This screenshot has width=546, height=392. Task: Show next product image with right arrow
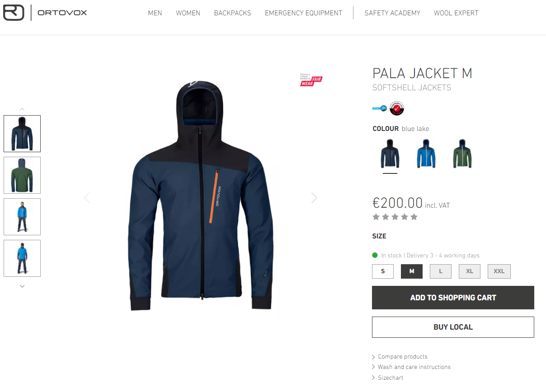tap(314, 198)
